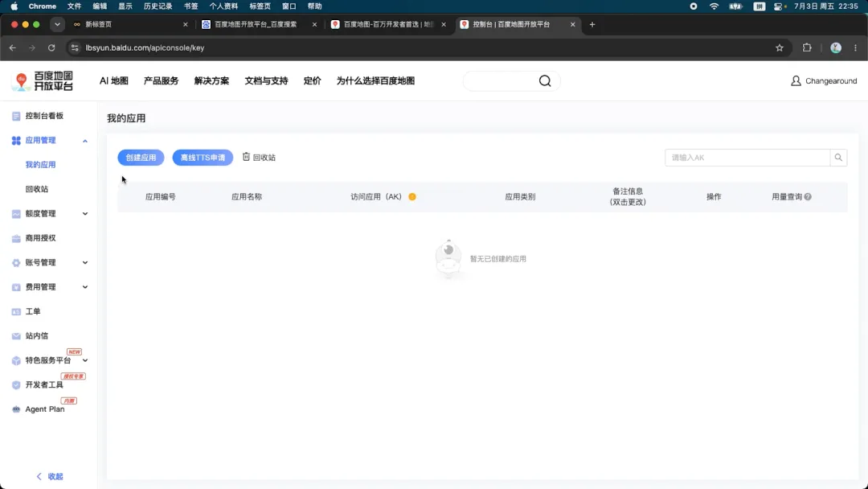
Task: Click the 开发者工具 shield icon
Action: [x=16, y=385]
